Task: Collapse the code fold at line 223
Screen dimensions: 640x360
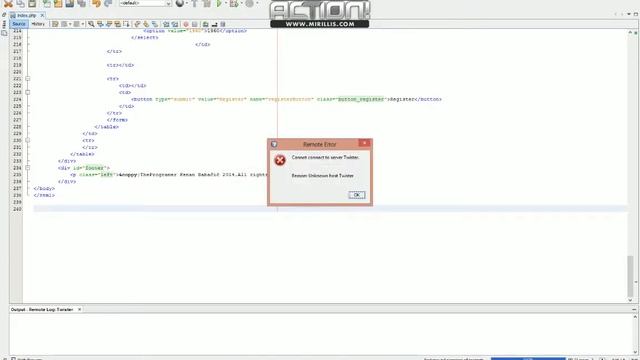Action: 28,92
